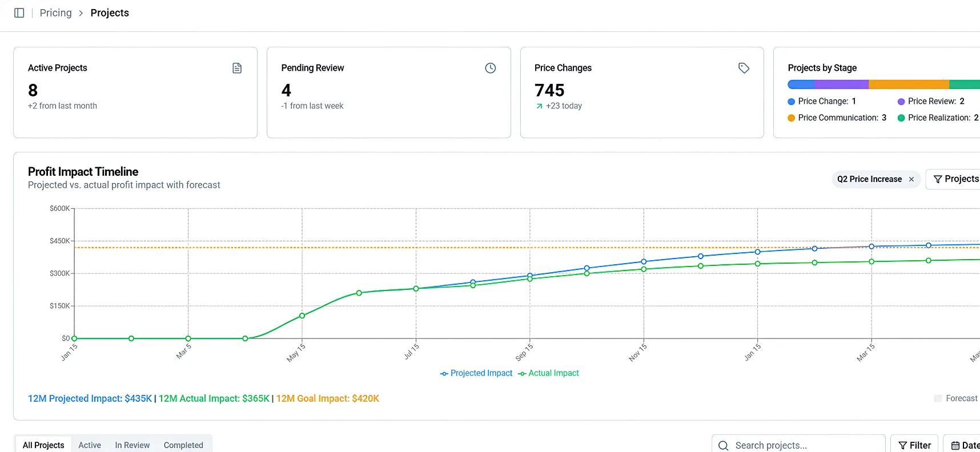Click the funnel icon on Filter button
980x452 pixels.
pos(902,446)
